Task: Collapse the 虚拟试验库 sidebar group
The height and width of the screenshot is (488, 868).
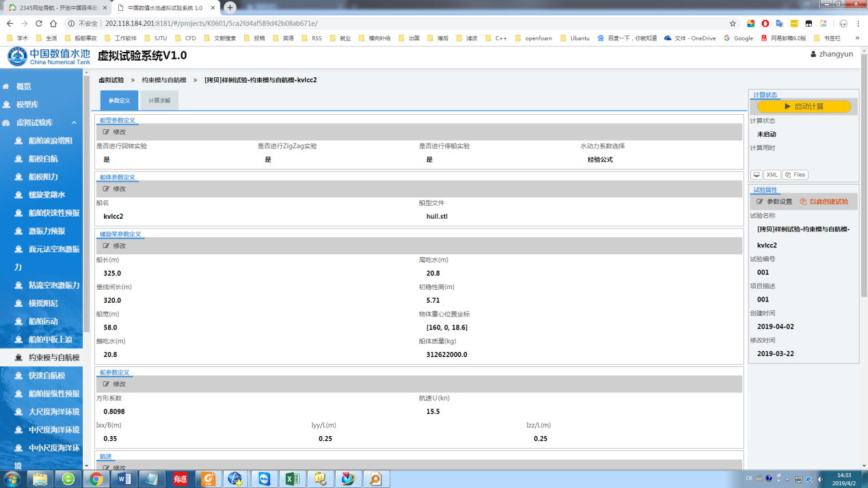Action: point(74,123)
